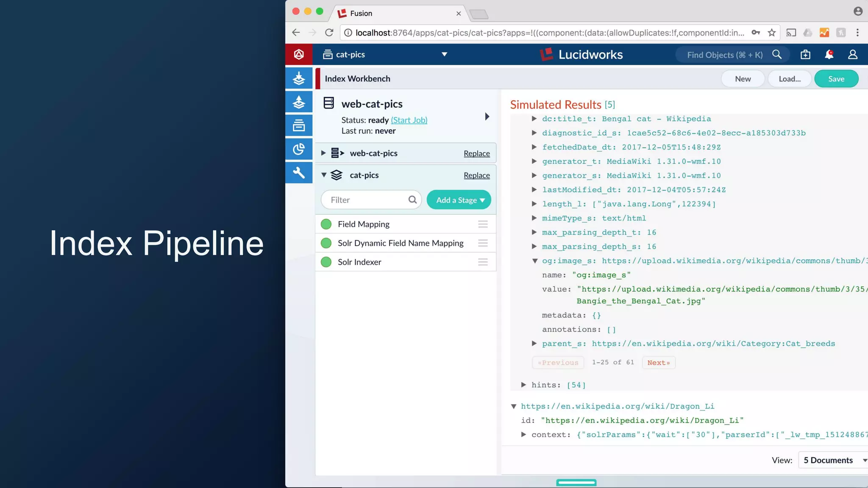The height and width of the screenshot is (488, 868).
Task: Open the Add a Stage dropdown
Action: click(x=459, y=200)
